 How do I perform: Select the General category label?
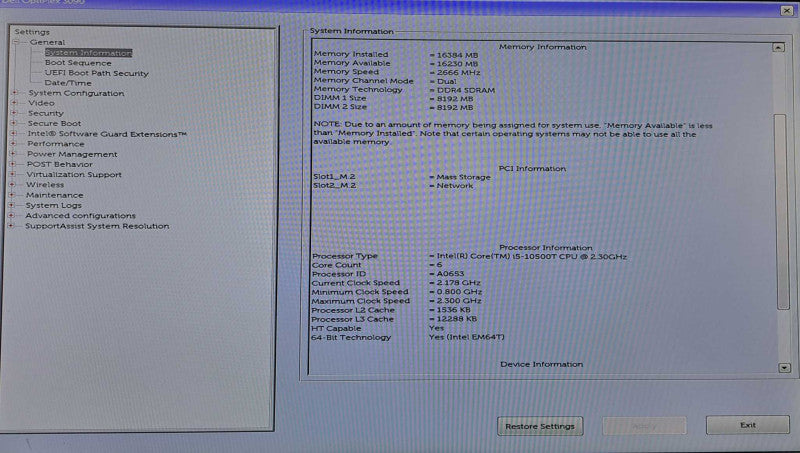coord(47,42)
